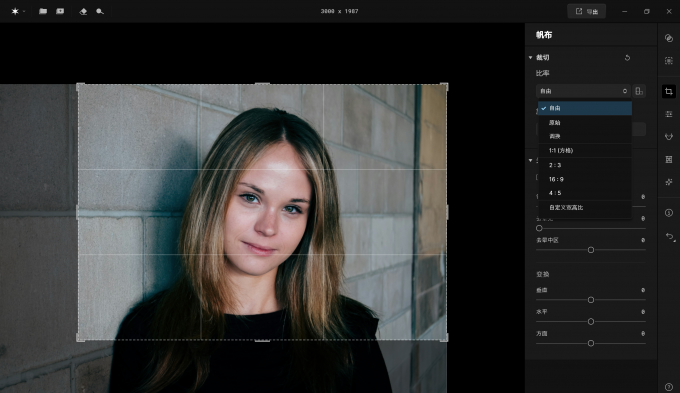Open the mask icon below adjustments in sidebar
Image resolution: width=680 pixels, height=393 pixels.
pyautogui.click(x=669, y=137)
